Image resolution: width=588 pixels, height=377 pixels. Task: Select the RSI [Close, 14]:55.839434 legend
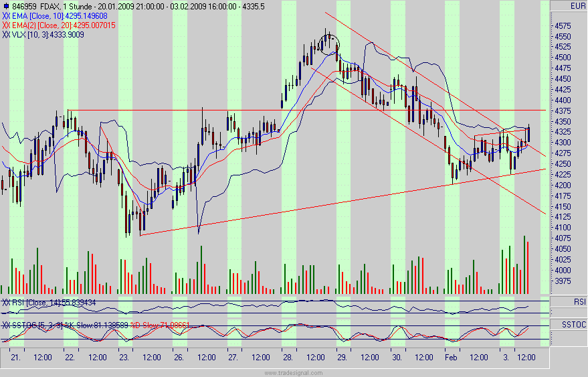pyautogui.click(x=54, y=303)
